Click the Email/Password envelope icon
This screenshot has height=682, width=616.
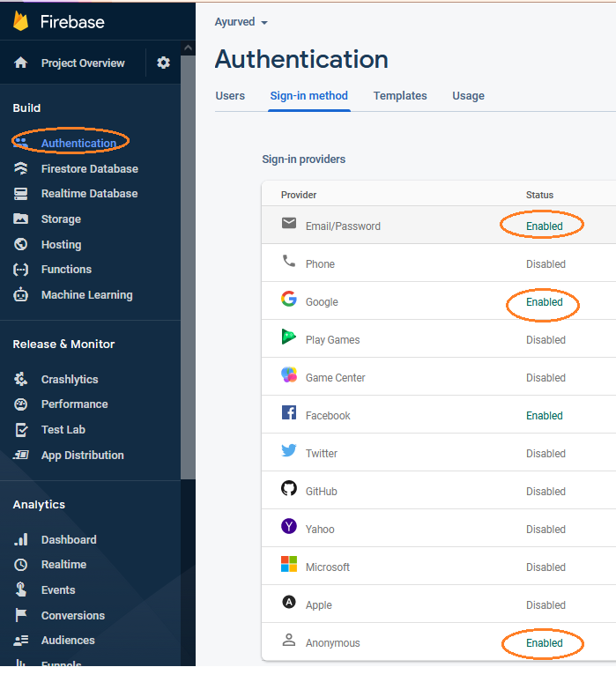pyautogui.click(x=289, y=223)
